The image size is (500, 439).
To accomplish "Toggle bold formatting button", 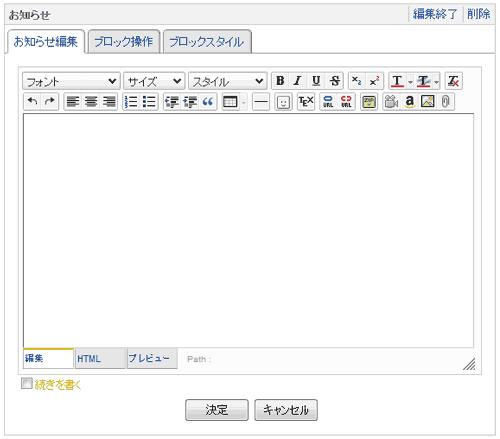I will click(280, 81).
